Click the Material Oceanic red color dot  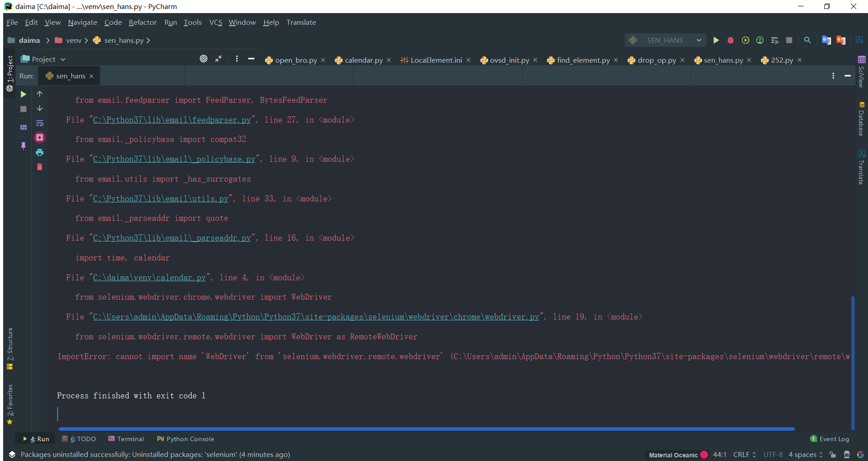704,455
